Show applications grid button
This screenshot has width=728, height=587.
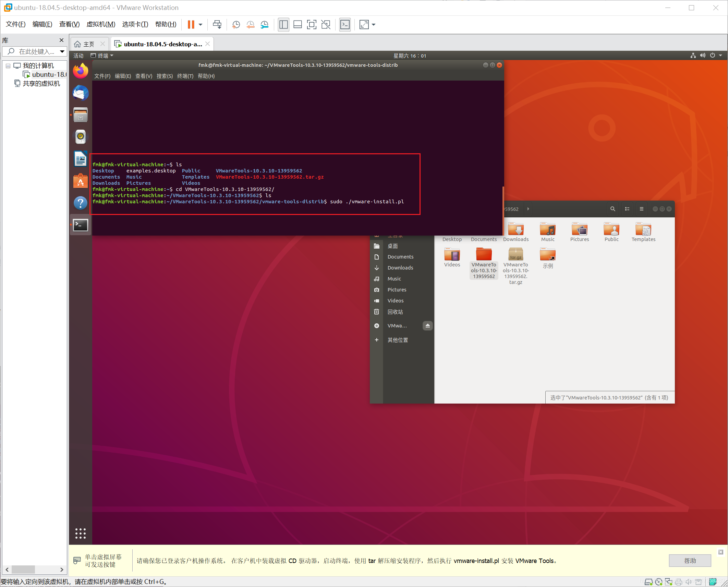(x=81, y=533)
